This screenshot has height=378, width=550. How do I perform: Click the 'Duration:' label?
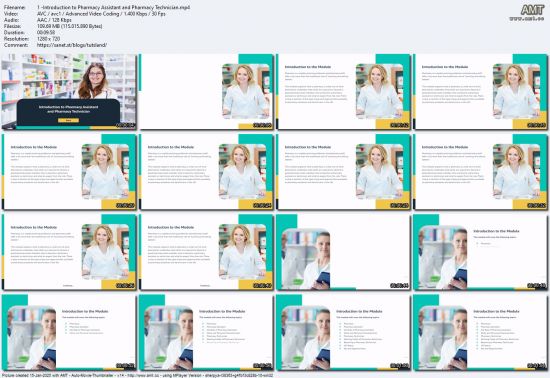14,33
